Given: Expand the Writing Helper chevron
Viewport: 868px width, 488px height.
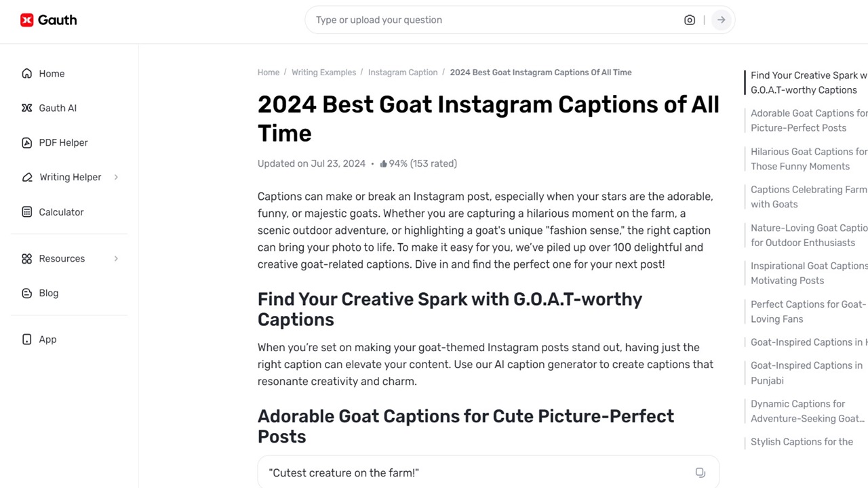Looking at the screenshot, I should tap(115, 177).
